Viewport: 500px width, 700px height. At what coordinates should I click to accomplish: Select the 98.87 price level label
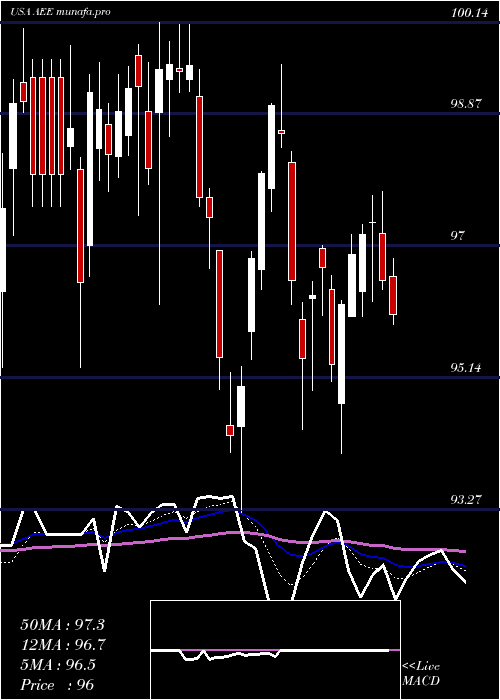[x=466, y=104]
